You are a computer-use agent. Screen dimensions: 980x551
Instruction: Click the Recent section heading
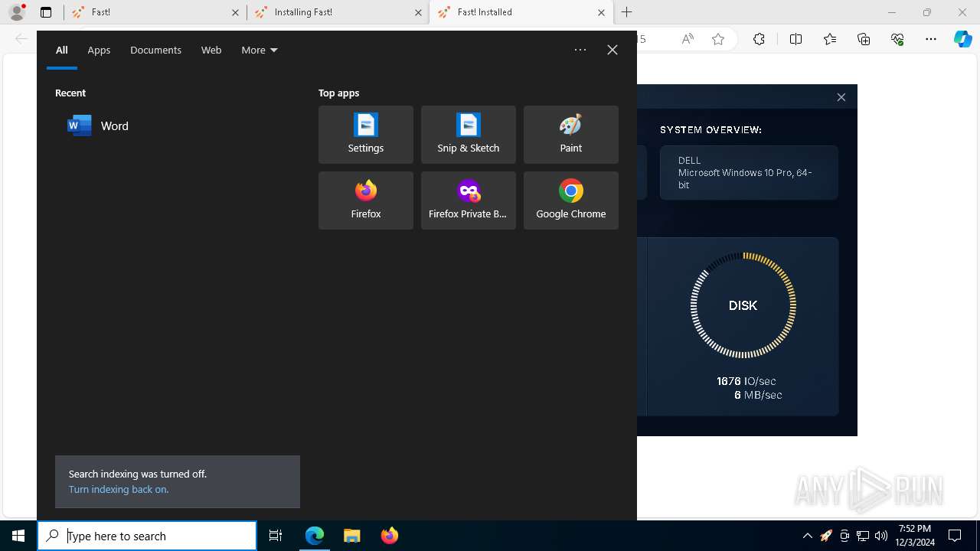coord(70,93)
